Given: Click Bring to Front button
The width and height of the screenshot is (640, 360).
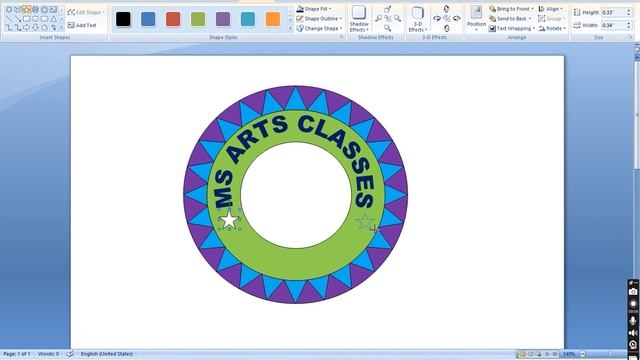Looking at the screenshot, I should (x=511, y=9).
